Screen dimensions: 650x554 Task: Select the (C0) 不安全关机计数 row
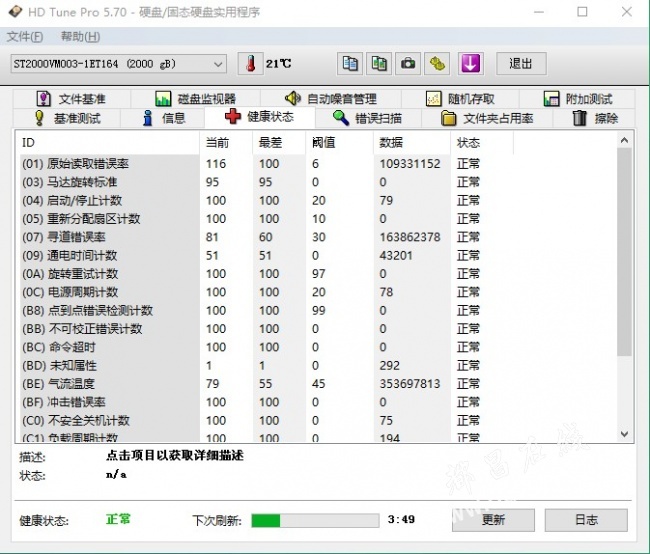265,420
